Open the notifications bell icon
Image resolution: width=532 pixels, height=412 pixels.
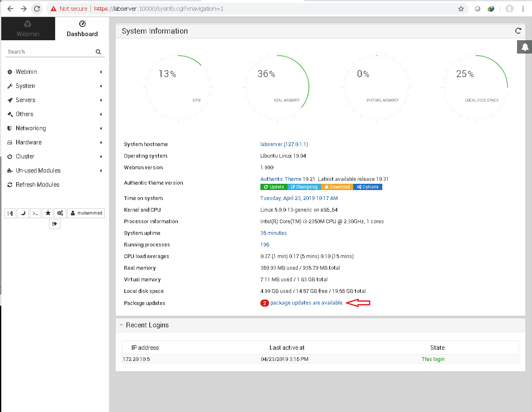(525, 47)
